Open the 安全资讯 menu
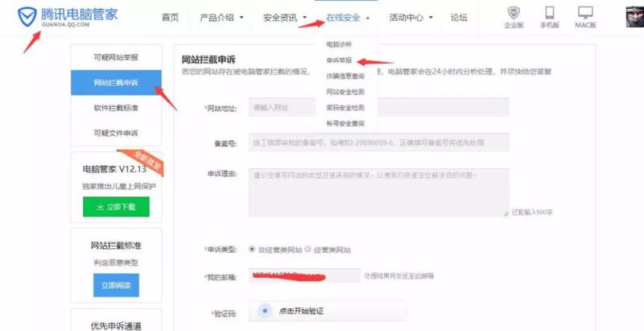This screenshot has width=644, height=331. pyautogui.click(x=279, y=18)
